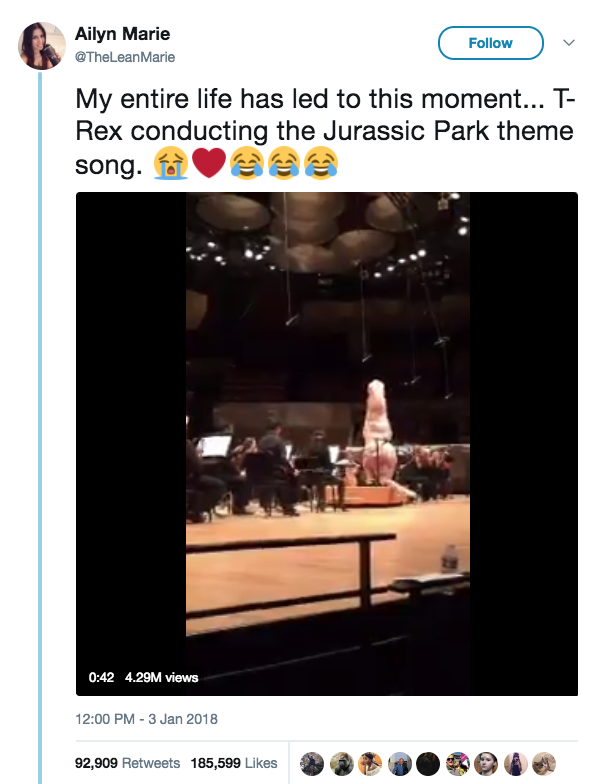The width and height of the screenshot is (606, 784).
Task: Click the 0:42 video duration label
Action: coord(101,677)
